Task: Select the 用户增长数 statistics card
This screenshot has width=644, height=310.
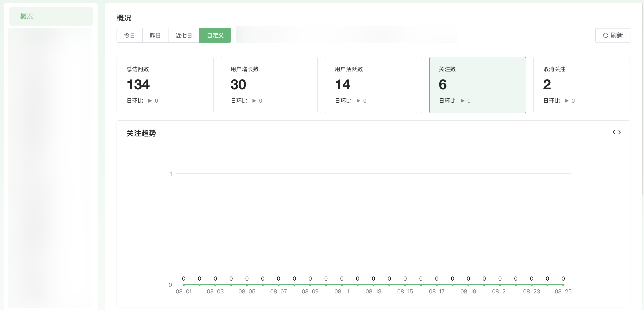Action: tap(269, 85)
